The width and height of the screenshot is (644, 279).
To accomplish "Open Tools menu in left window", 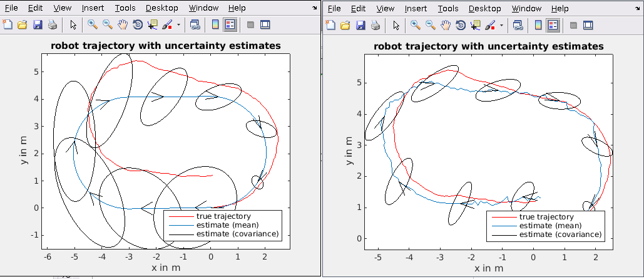I will click(125, 8).
